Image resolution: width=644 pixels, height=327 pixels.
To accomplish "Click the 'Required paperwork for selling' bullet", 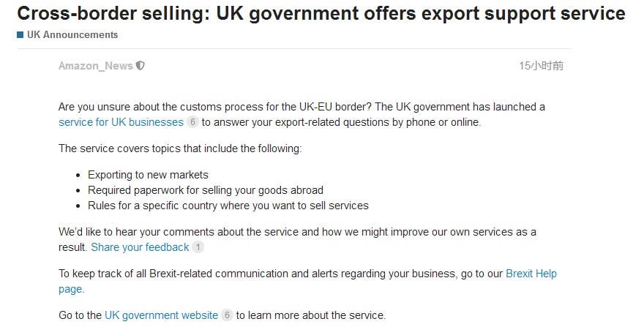I will click(205, 190).
